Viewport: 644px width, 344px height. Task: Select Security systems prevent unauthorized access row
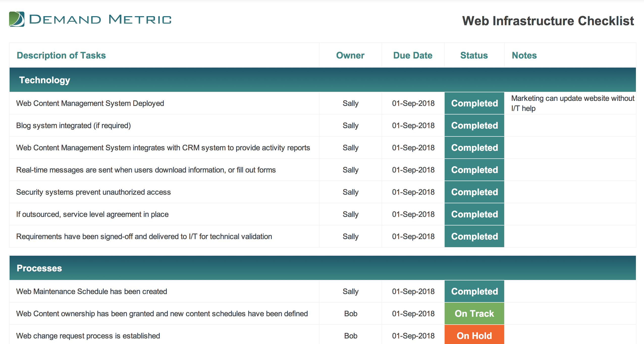click(x=93, y=192)
